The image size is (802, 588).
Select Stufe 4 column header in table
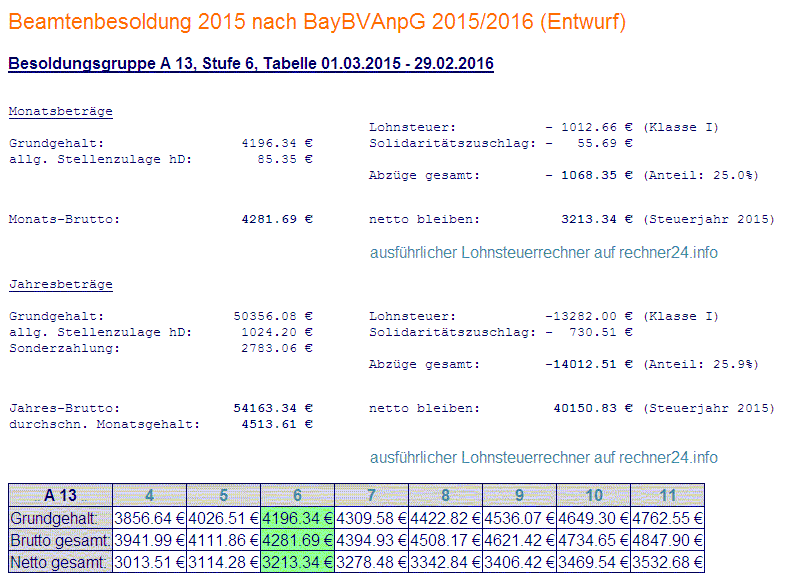(x=149, y=495)
